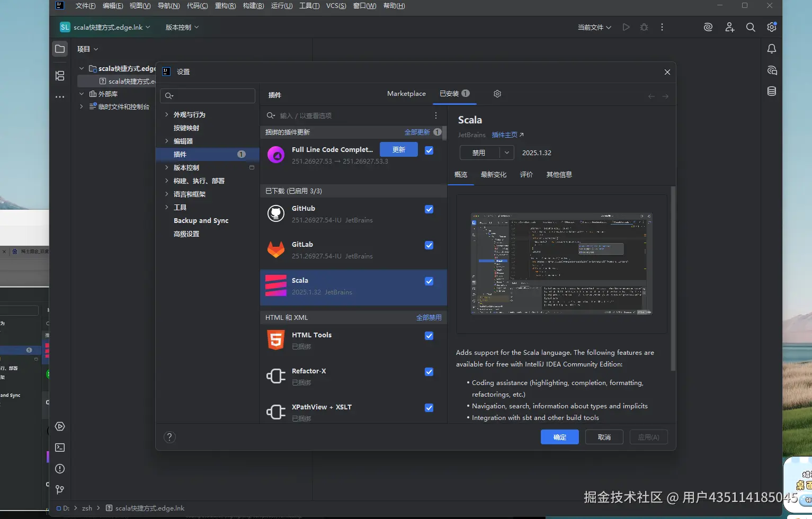812x519 pixels.
Task: Open the 版本控制 toolbar dropdown
Action: tap(182, 27)
